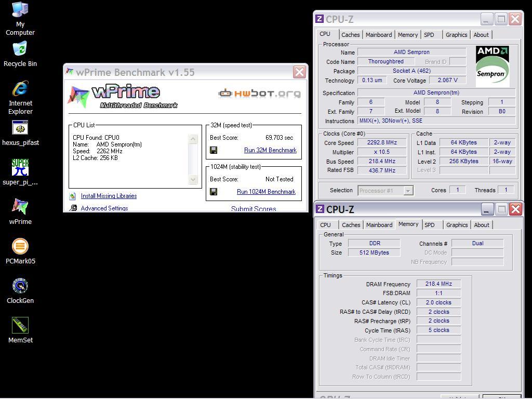Minimize the top CPU-Z window

point(486,19)
